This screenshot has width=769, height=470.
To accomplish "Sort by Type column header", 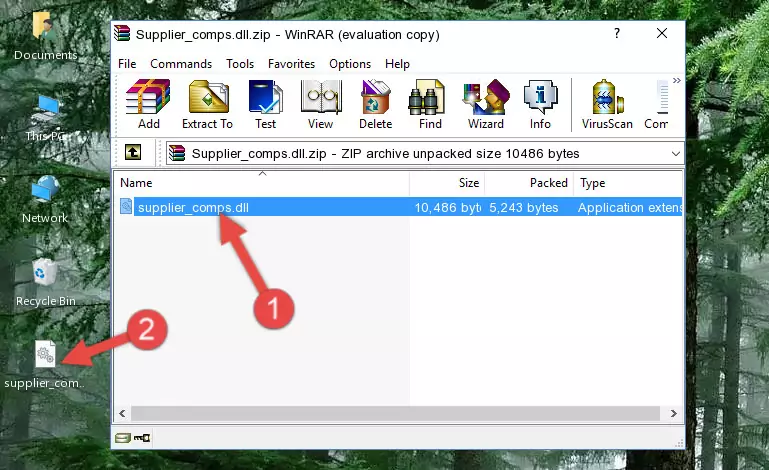I will pos(628,183).
